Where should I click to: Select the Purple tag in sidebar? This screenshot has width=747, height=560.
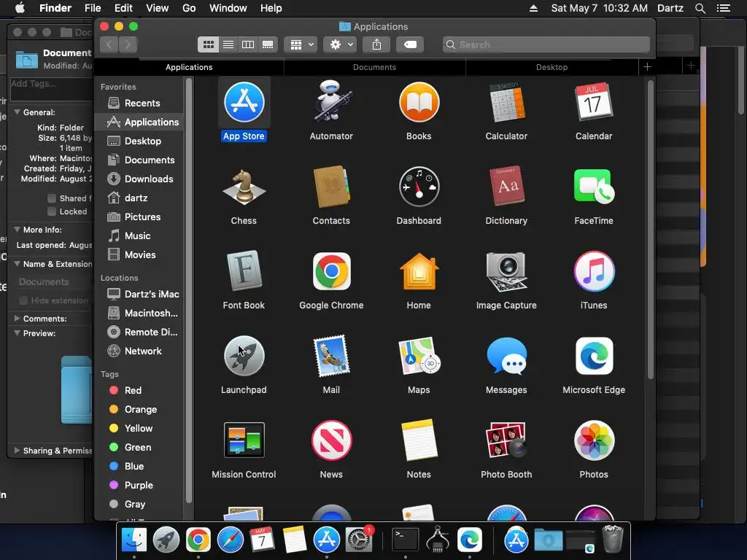click(139, 486)
